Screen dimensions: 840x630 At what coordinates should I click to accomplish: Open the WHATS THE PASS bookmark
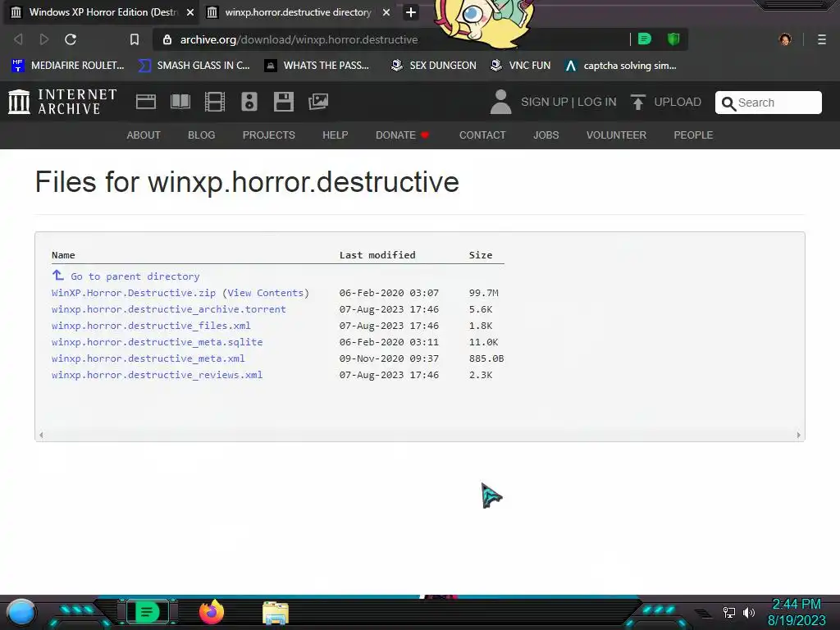coord(317,66)
